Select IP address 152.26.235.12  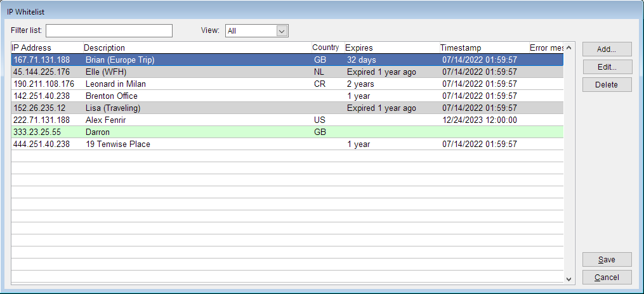[39, 108]
